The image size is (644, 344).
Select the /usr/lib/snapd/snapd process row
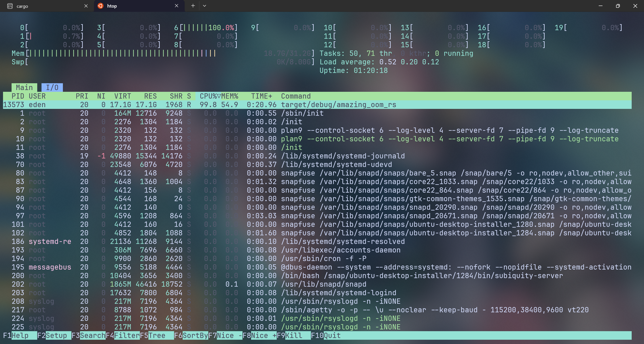pyautogui.click(x=317, y=284)
